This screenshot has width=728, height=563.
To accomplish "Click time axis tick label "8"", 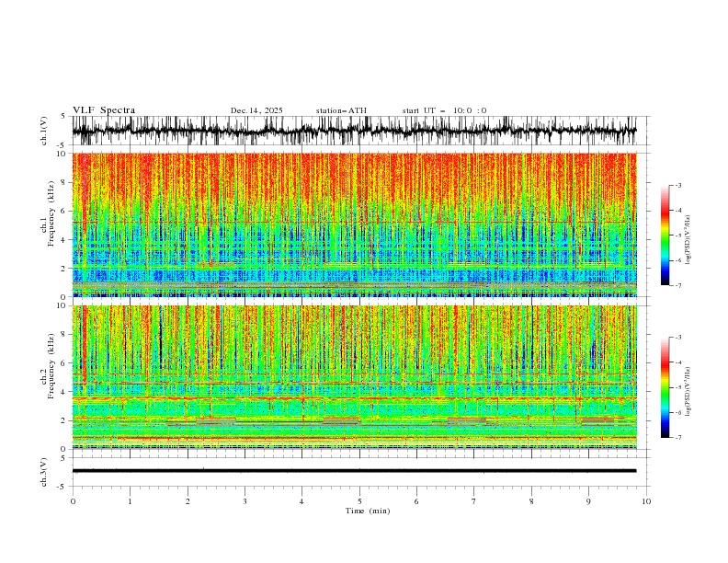I will [x=531, y=501].
